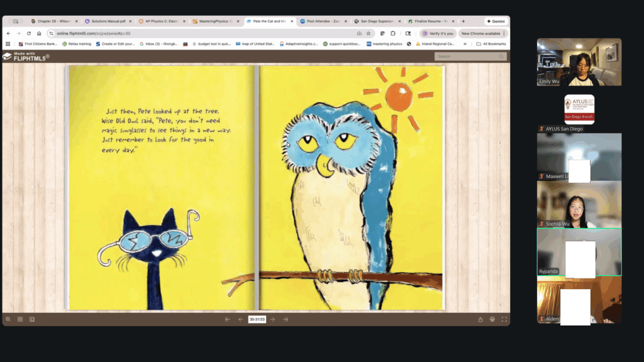Flip to the next page

click(272, 319)
